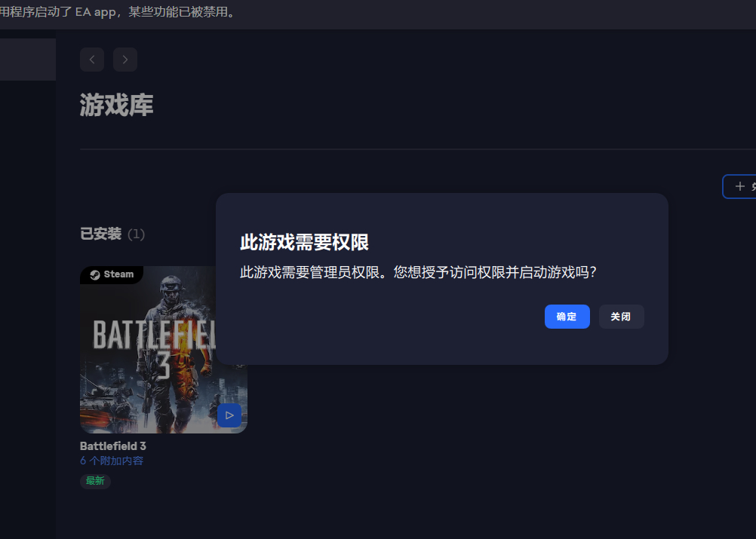This screenshot has width=756, height=539.
Task: Dismiss the dialog with 关闭 button
Action: [x=621, y=317]
